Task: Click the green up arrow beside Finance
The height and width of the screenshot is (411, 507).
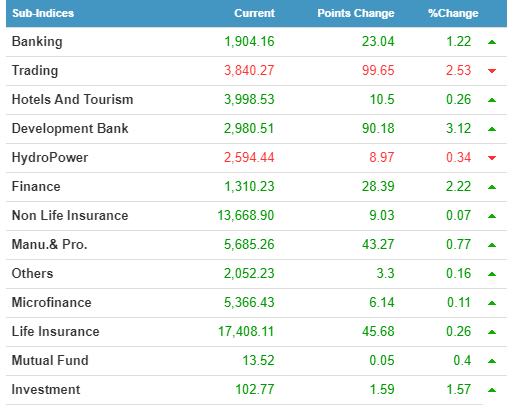Action: click(x=492, y=187)
